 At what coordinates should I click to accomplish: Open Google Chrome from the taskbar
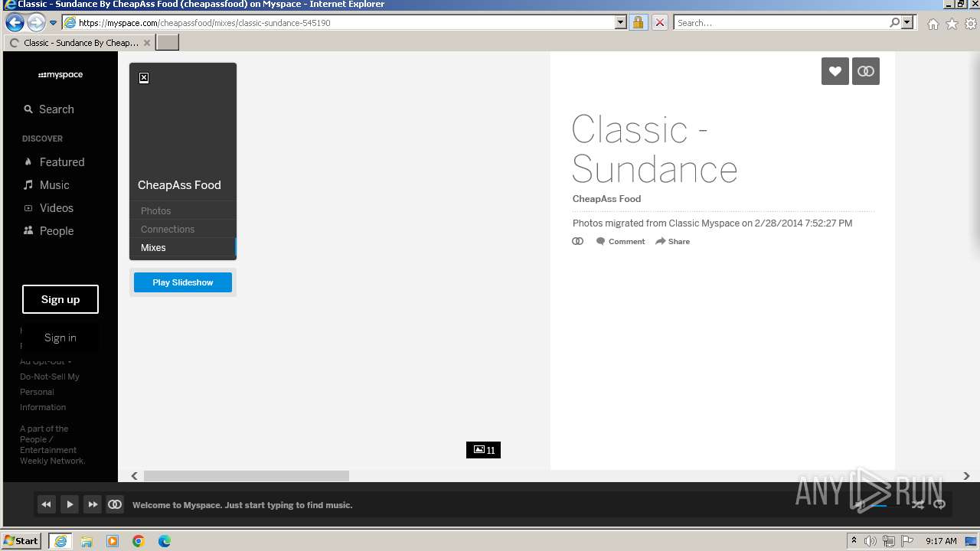pos(139,541)
